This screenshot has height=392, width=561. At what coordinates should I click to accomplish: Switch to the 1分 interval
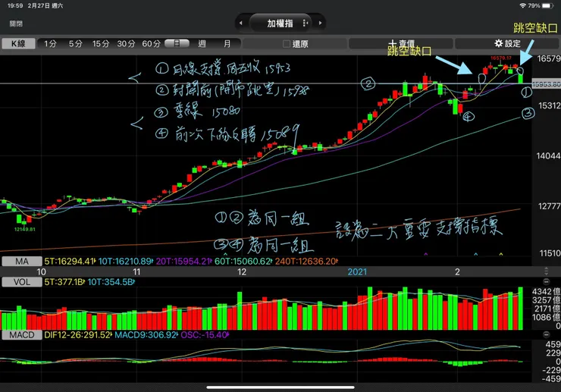[x=50, y=44]
